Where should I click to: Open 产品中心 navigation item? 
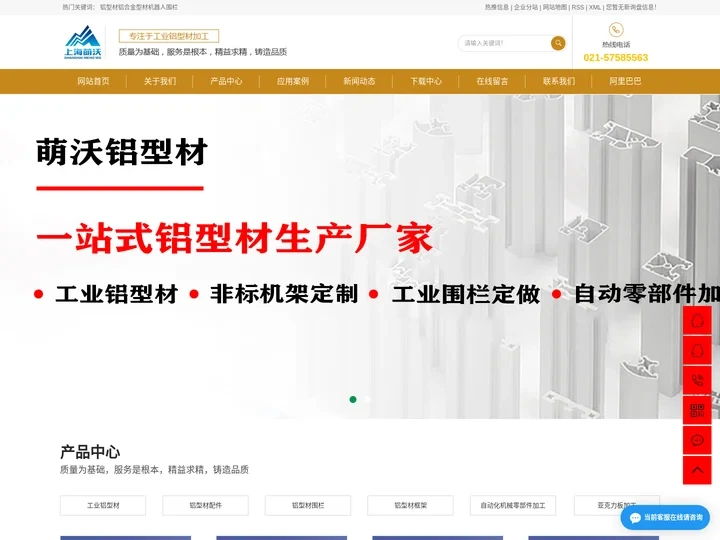coord(226,81)
